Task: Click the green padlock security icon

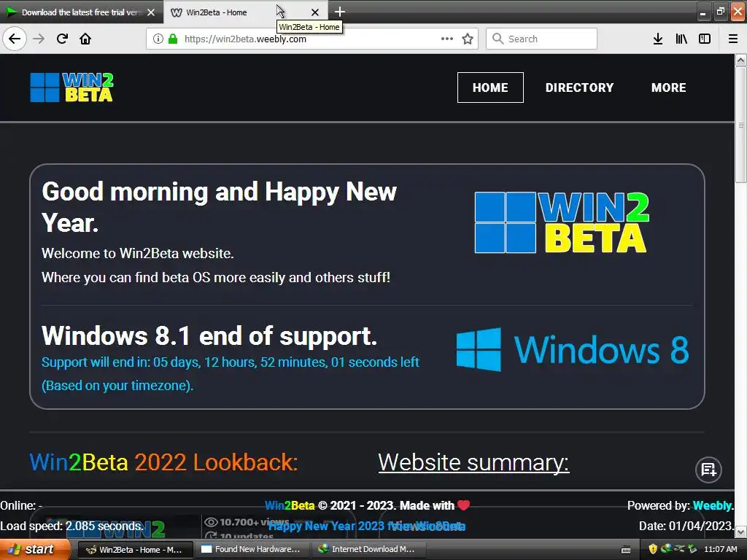Action: coord(173,39)
